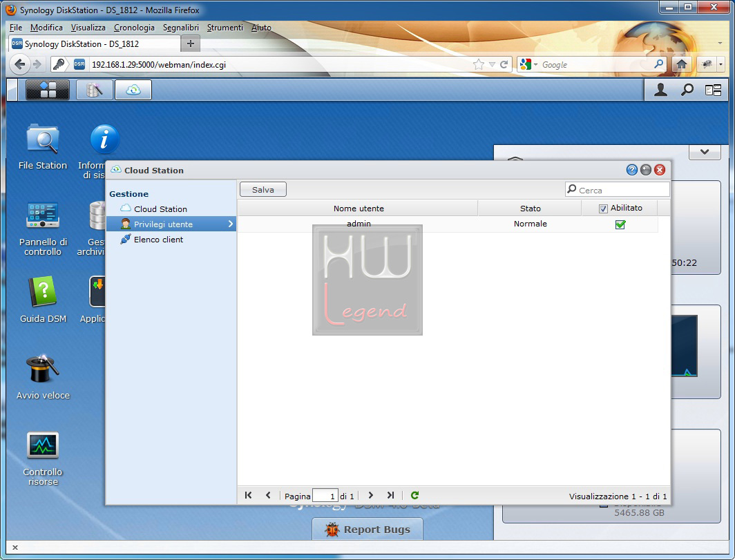Open the Segnalibri menu
This screenshot has width=735, height=560.
point(181,28)
